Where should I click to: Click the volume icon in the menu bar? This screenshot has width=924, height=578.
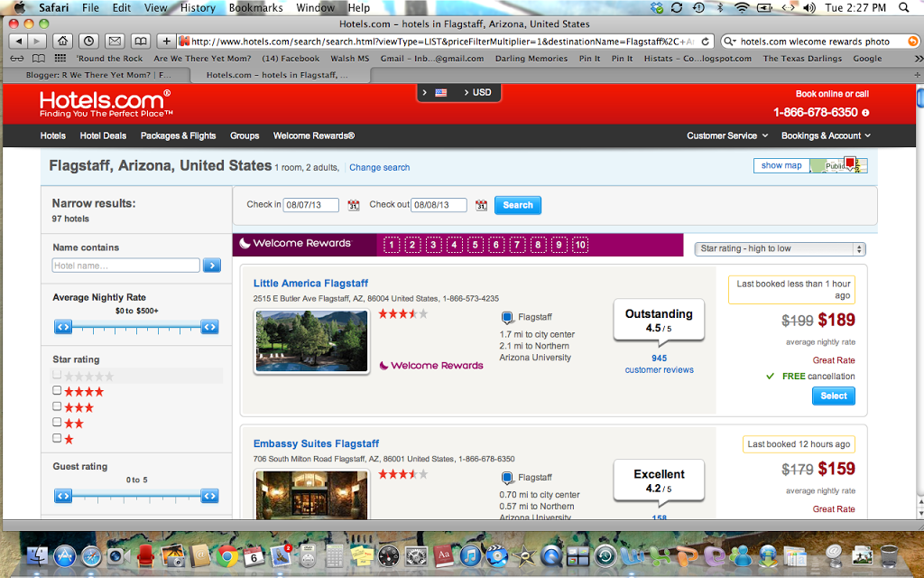pyautogui.click(x=809, y=7)
